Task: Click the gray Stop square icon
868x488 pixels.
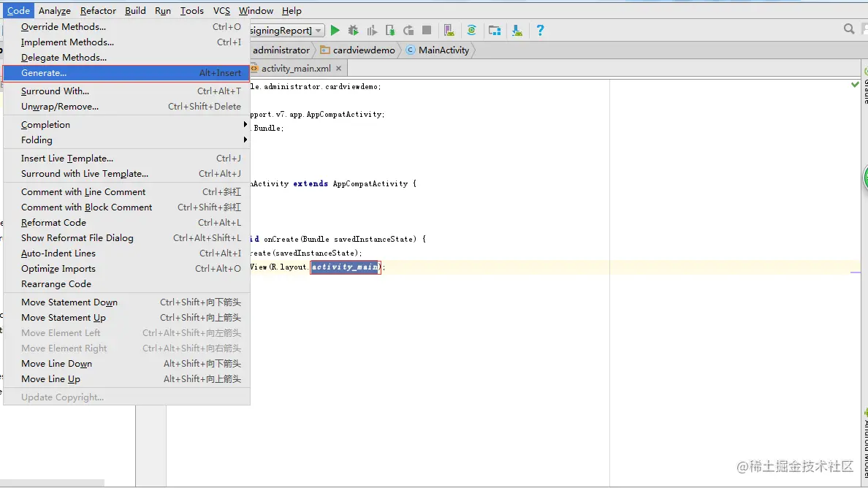Action: (427, 31)
